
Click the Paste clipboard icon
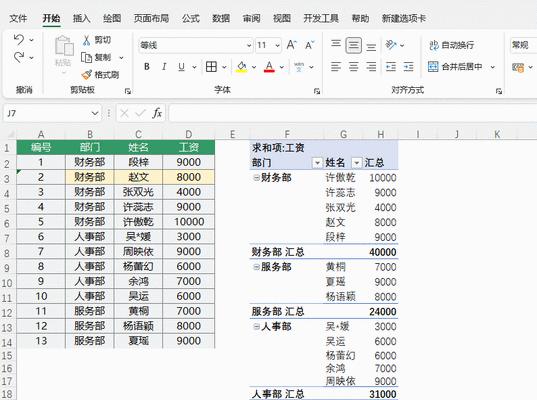pyautogui.click(x=64, y=46)
